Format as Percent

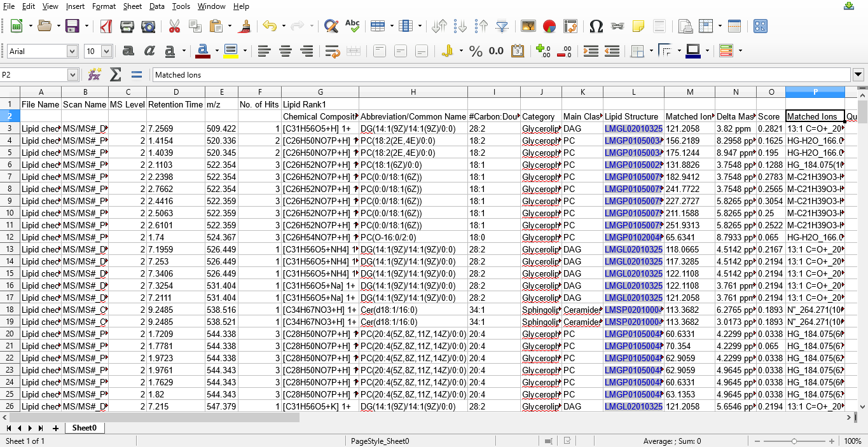point(476,52)
